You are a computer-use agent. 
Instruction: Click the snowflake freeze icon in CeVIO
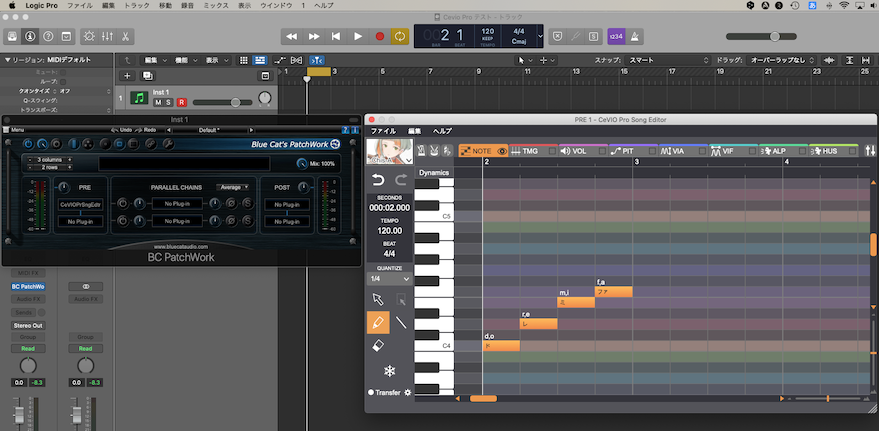tap(390, 370)
